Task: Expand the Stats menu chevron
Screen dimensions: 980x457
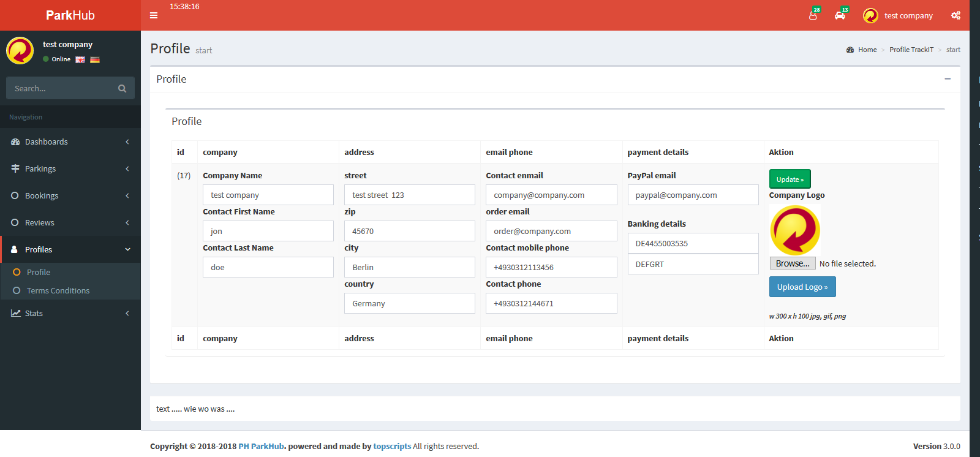Action: (x=127, y=313)
